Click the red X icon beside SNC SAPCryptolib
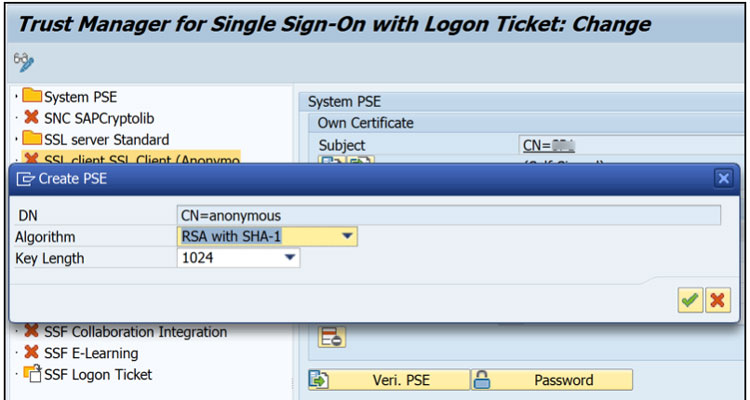 [32, 118]
